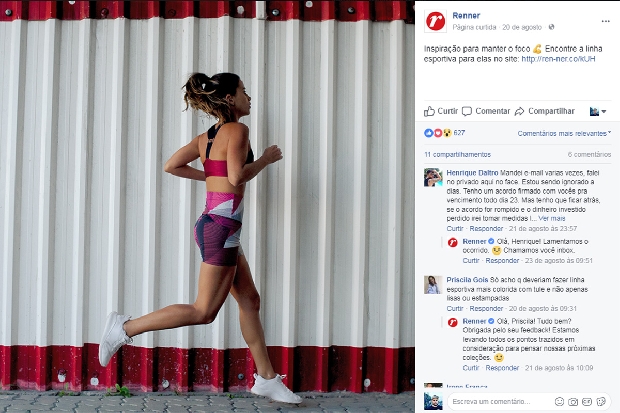Add a sticker to the comment
Screen dimensions: 620x413
click(601, 402)
